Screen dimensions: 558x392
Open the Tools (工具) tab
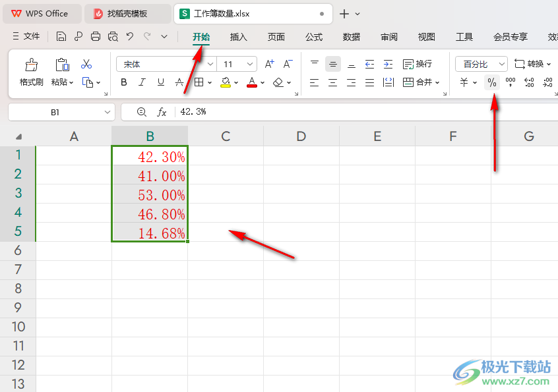pyautogui.click(x=464, y=37)
